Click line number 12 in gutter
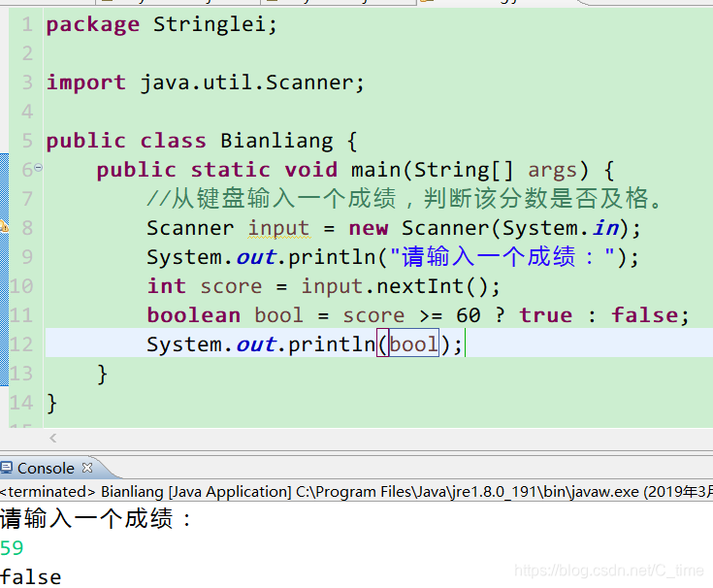Image resolution: width=713 pixels, height=588 pixels. (21, 344)
